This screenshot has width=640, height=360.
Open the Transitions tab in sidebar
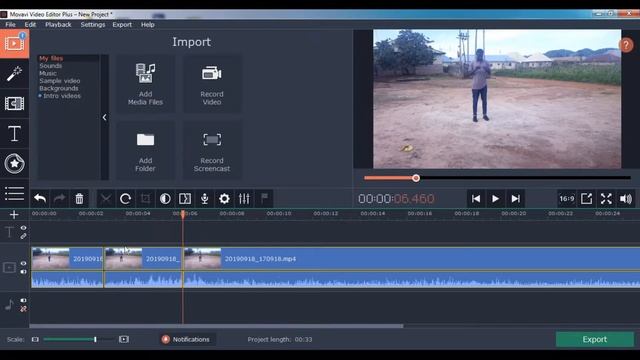(14, 104)
